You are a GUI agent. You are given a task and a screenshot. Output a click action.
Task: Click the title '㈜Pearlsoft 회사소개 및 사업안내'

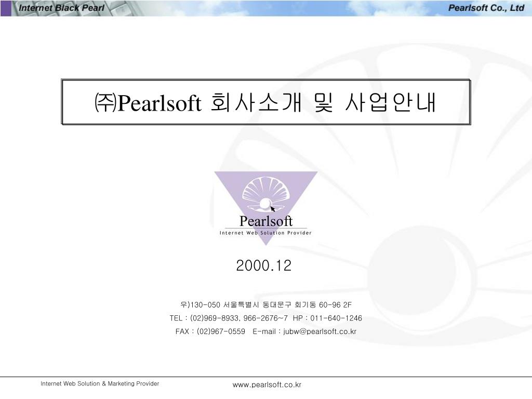pyautogui.click(x=265, y=102)
